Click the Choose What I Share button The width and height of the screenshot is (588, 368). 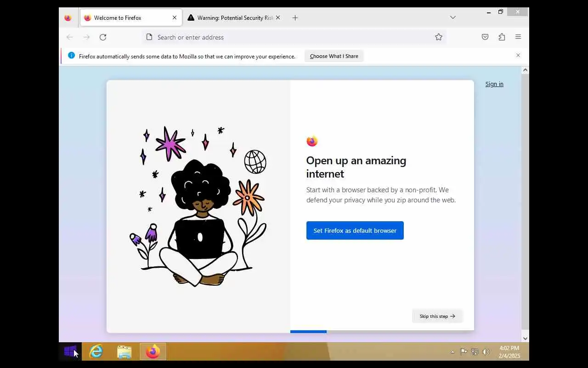[x=334, y=56]
